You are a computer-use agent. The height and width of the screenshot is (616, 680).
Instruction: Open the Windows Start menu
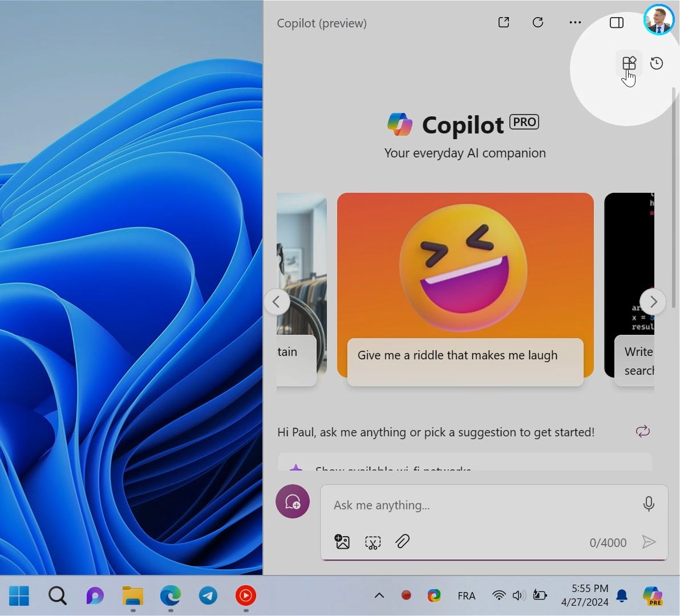pyautogui.click(x=19, y=595)
